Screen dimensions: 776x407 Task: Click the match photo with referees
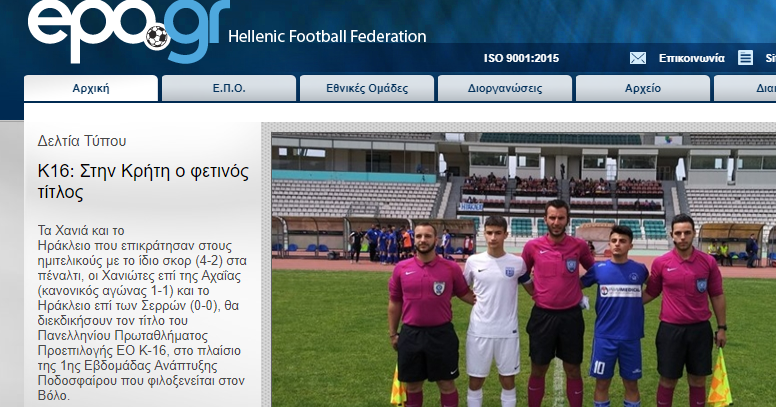[x=524, y=270]
